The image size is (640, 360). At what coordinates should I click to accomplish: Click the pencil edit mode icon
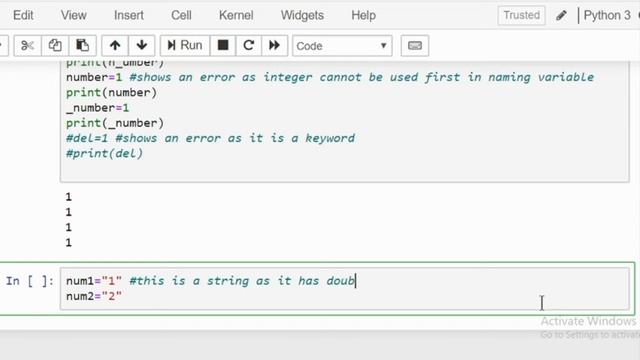pyautogui.click(x=562, y=16)
